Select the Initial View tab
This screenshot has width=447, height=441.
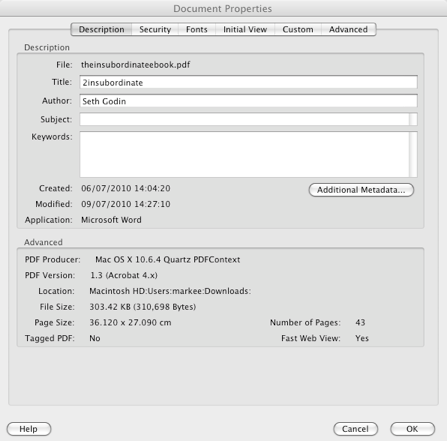click(245, 29)
